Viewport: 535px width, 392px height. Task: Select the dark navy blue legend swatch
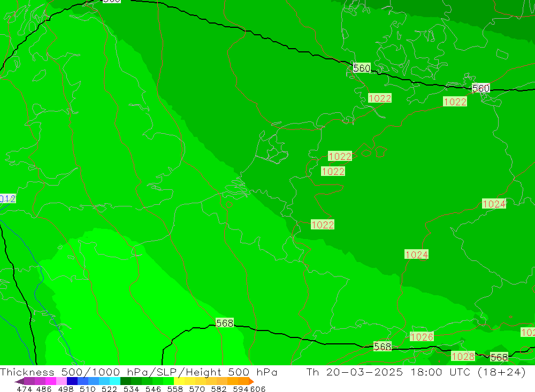tap(72, 381)
